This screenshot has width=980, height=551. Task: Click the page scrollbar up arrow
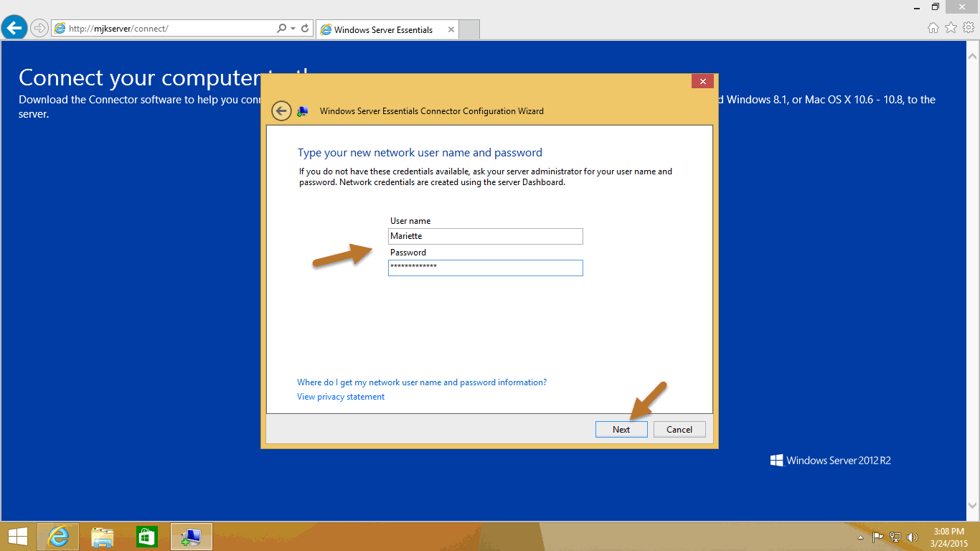click(x=973, y=55)
